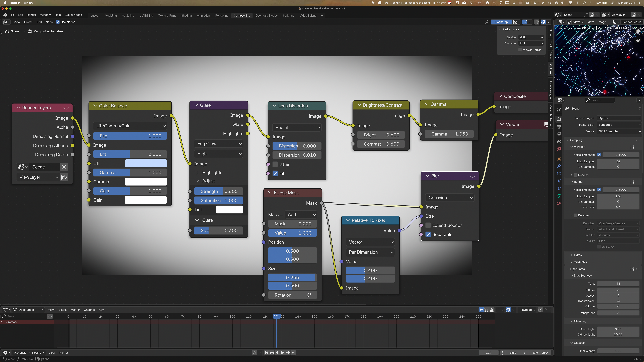Open the World properties tab icon
The width and height of the screenshot is (644, 362).
(x=559, y=149)
